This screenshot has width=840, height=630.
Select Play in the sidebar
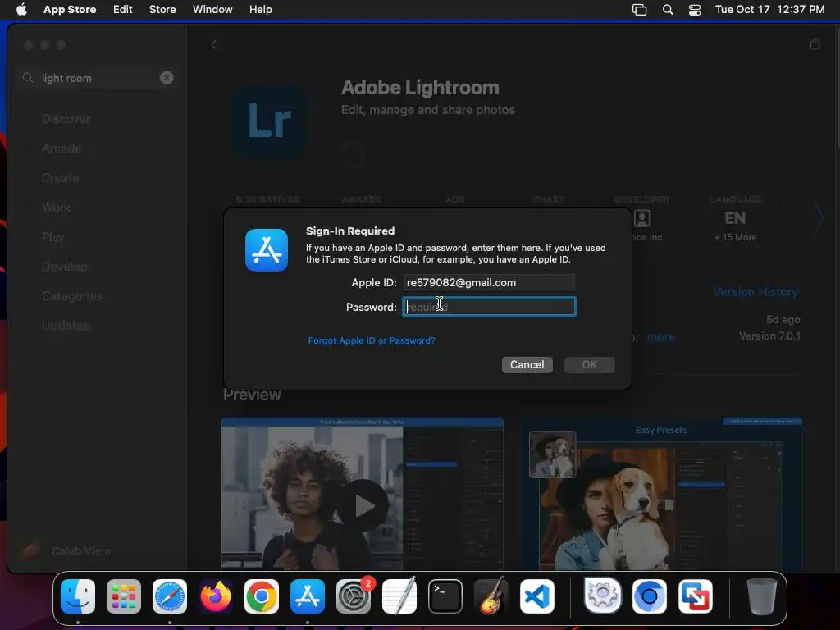53,237
